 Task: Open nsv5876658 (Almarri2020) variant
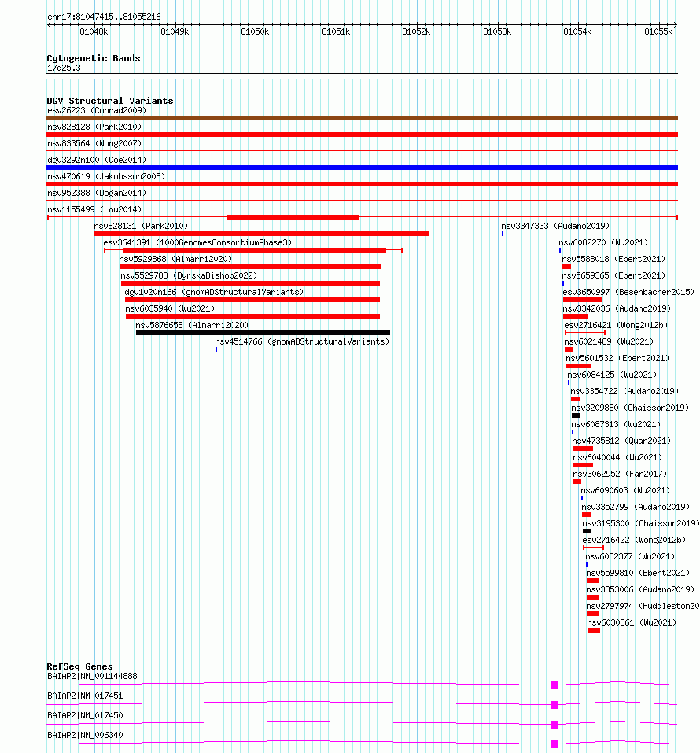coord(192,325)
